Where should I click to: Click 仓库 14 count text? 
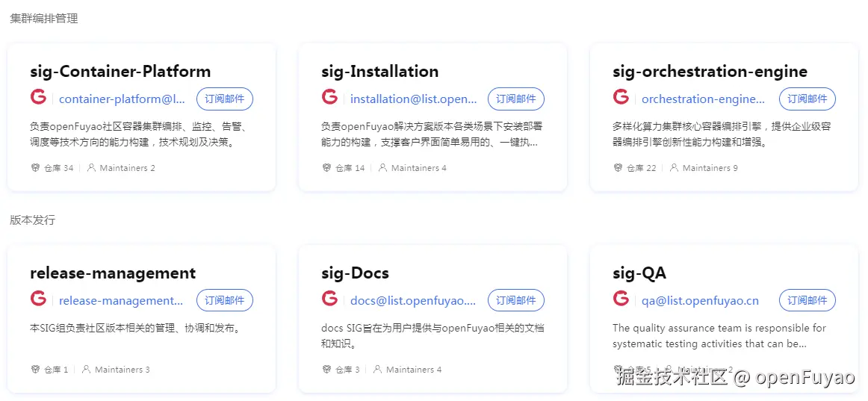[350, 167]
